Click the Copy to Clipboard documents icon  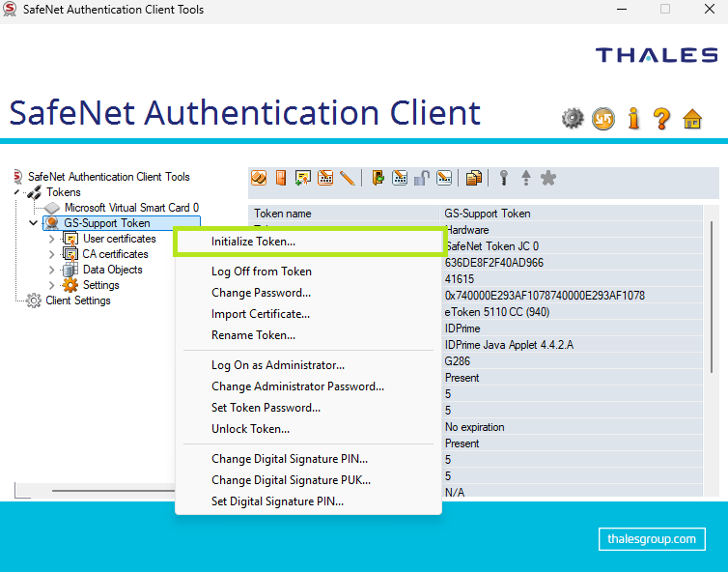click(x=473, y=178)
